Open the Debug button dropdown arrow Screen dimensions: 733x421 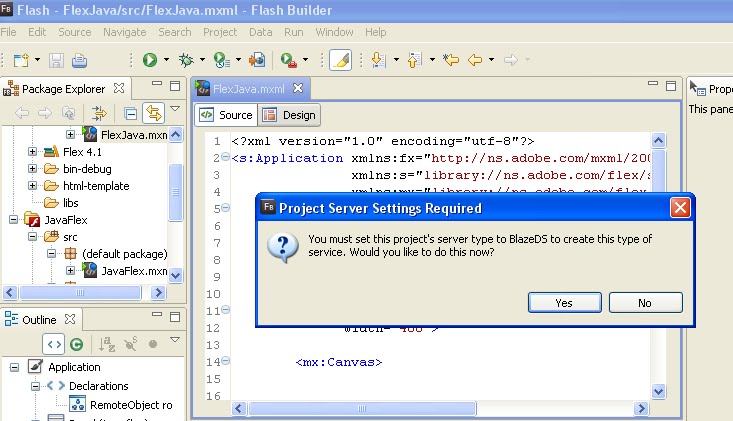tap(202, 60)
